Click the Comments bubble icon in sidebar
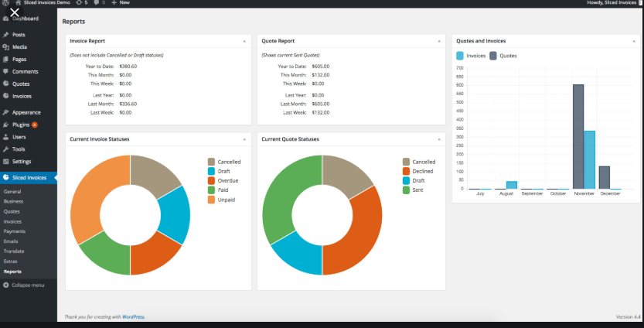644x328 pixels. coord(5,71)
